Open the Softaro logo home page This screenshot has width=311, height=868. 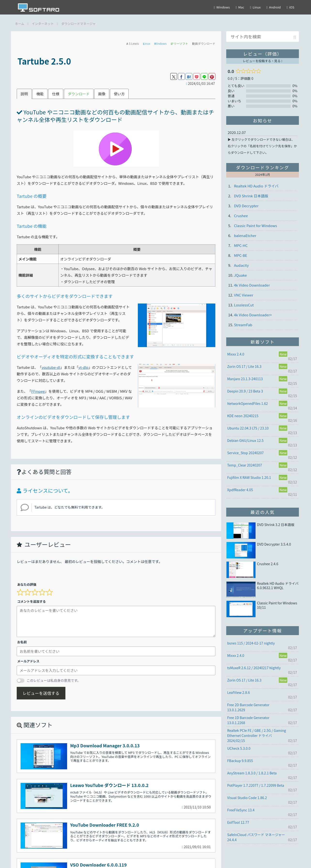coord(39,7)
